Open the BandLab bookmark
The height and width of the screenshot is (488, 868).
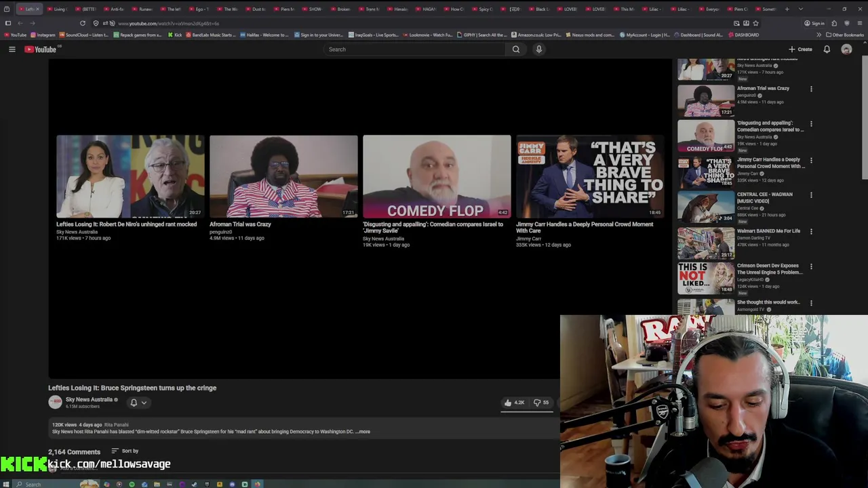point(211,35)
